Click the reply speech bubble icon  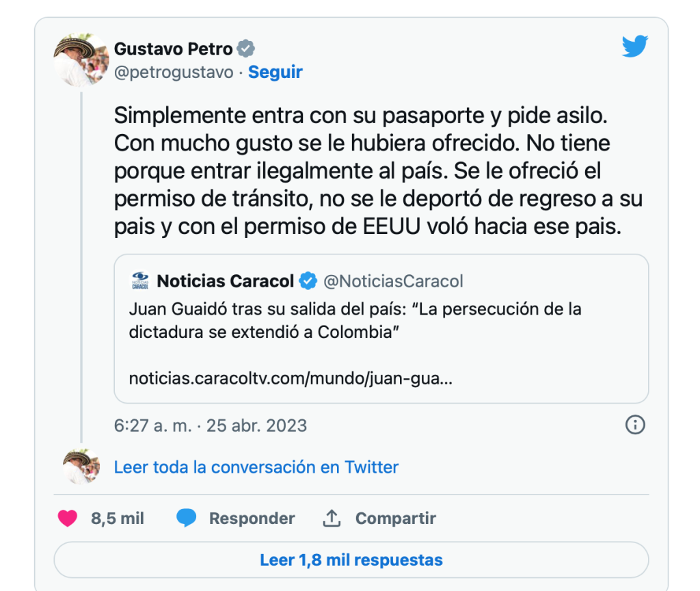(186, 518)
